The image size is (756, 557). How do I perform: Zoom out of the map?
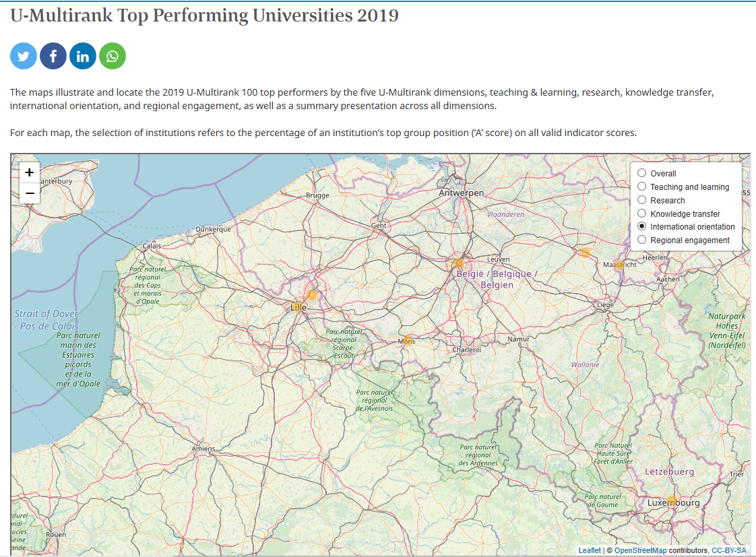pos(30,193)
